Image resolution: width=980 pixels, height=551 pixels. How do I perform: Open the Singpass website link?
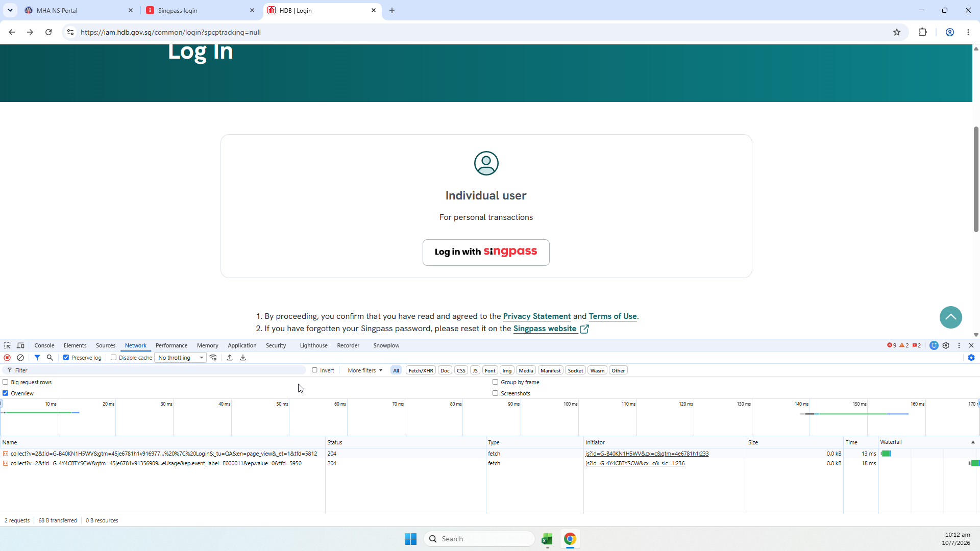551,329
